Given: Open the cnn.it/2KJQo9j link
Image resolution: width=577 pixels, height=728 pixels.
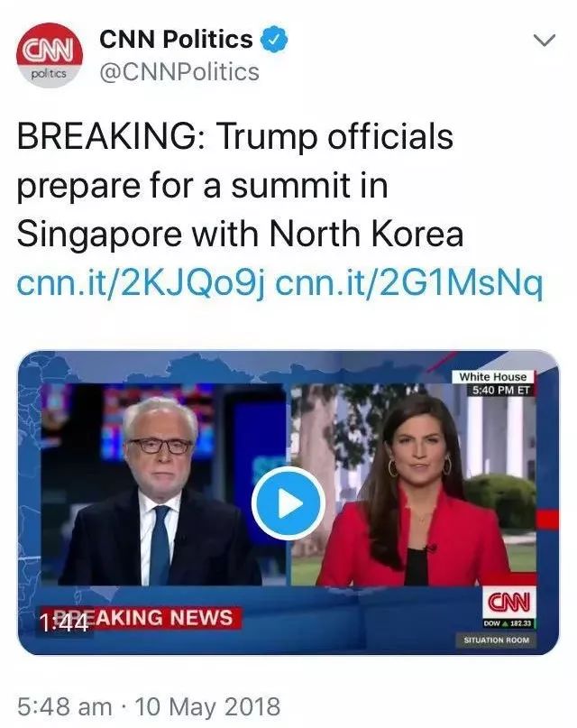Looking at the screenshot, I should pyautogui.click(x=141, y=282).
